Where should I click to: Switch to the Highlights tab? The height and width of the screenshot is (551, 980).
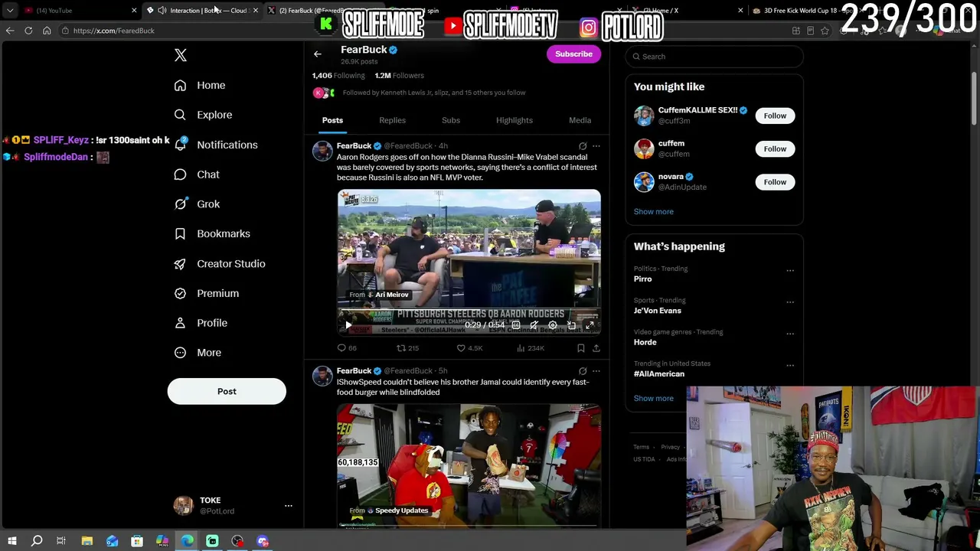click(514, 120)
